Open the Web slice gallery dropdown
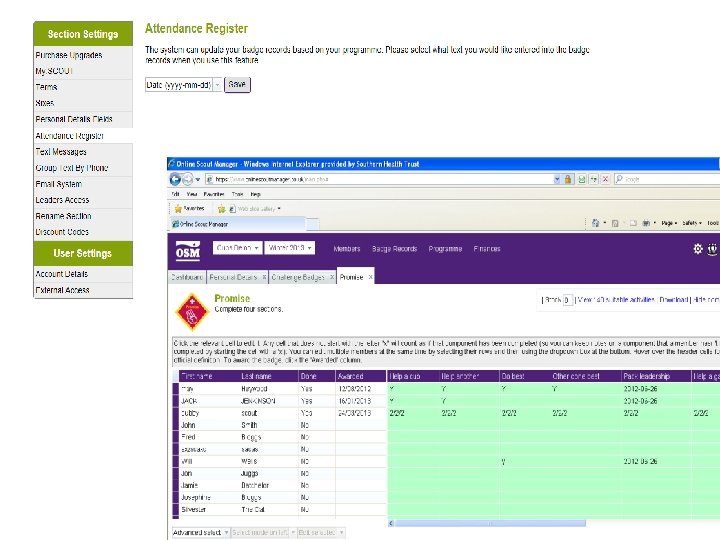Viewport: 720px width, 540px height. click(279, 209)
